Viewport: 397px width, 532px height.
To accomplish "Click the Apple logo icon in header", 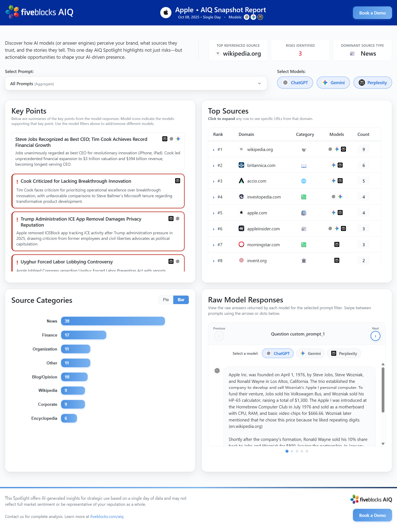I will pyautogui.click(x=166, y=12).
